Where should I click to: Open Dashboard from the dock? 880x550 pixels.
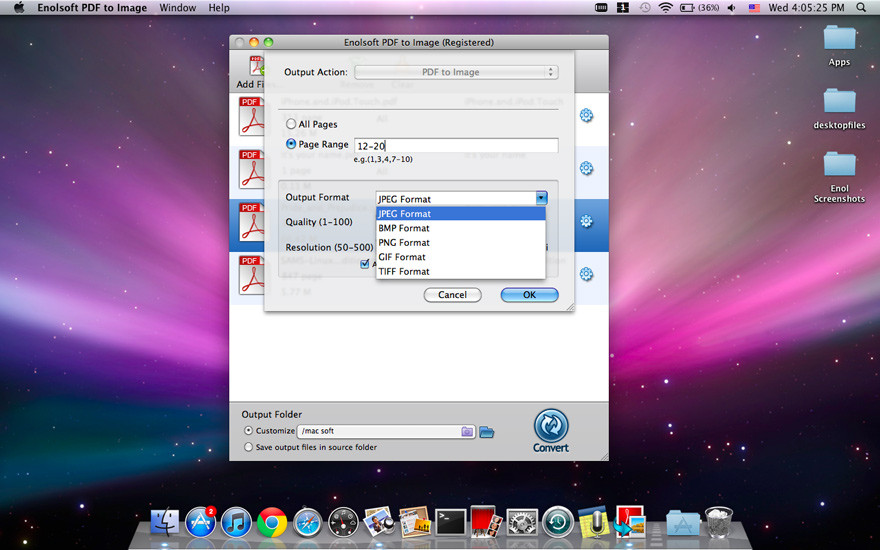pos(343,522)
